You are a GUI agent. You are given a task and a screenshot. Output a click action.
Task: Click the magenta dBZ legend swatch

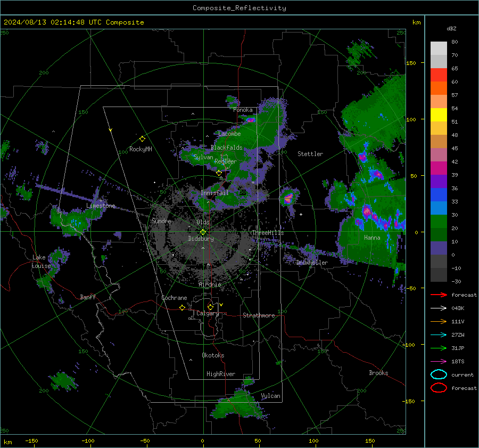pos(439,168)
